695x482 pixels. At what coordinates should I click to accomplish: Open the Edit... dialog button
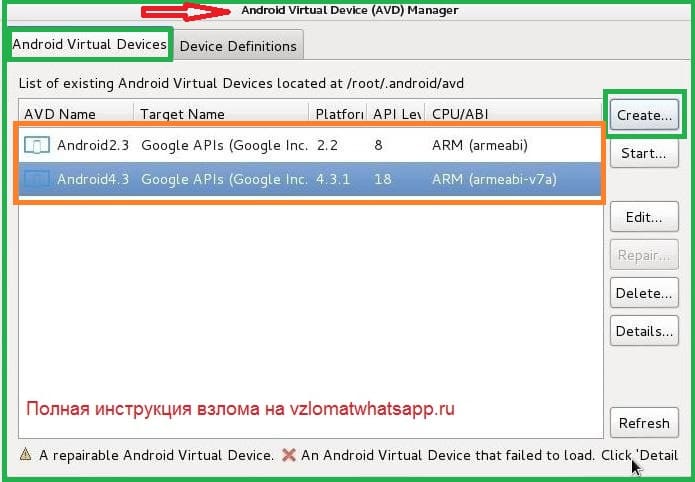pos(644,217)
